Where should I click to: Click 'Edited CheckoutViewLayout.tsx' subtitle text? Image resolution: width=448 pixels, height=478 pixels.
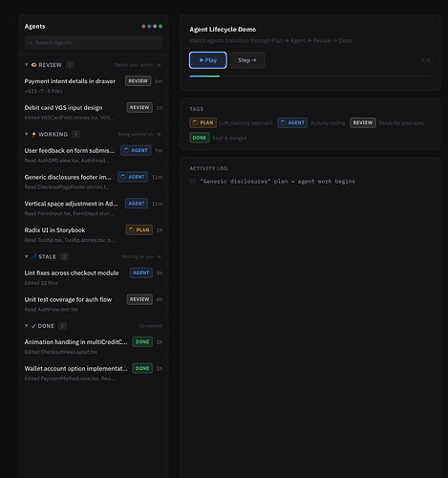click(61, 352)
